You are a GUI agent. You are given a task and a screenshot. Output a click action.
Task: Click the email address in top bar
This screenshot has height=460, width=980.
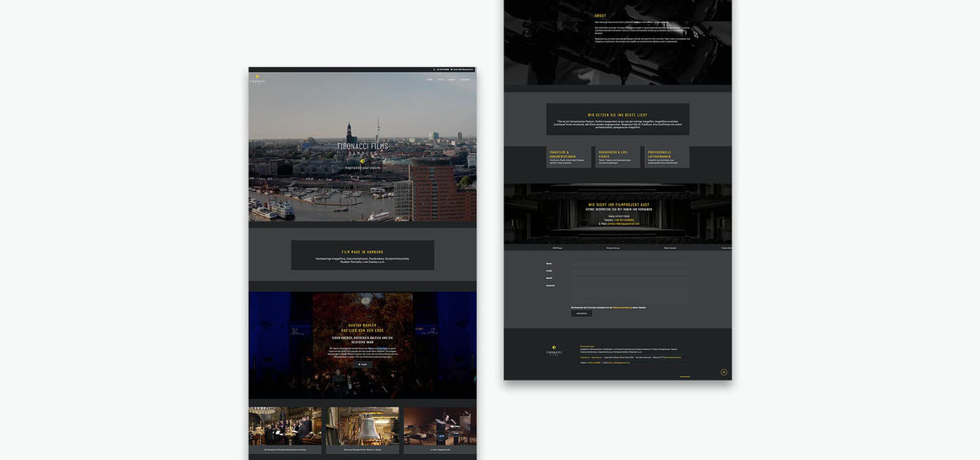point(463,69)
